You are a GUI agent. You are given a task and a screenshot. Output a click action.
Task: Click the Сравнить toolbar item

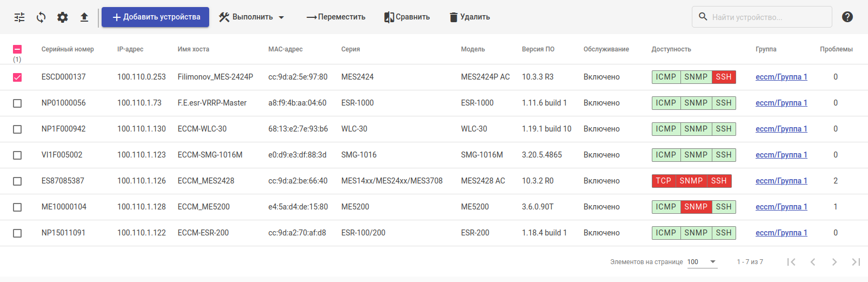click(x=407, y=17)
